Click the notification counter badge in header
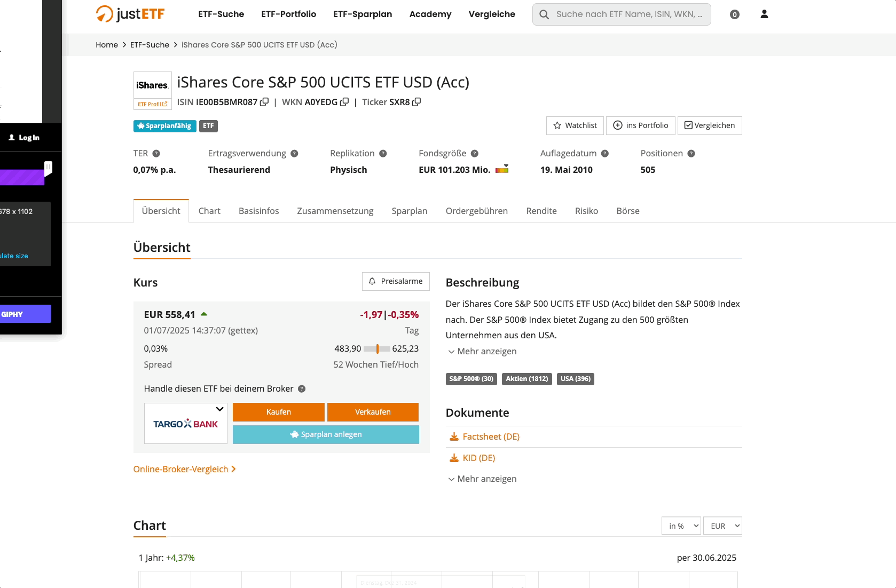Viewport: 896px width, 588px height. coord(735,14)
